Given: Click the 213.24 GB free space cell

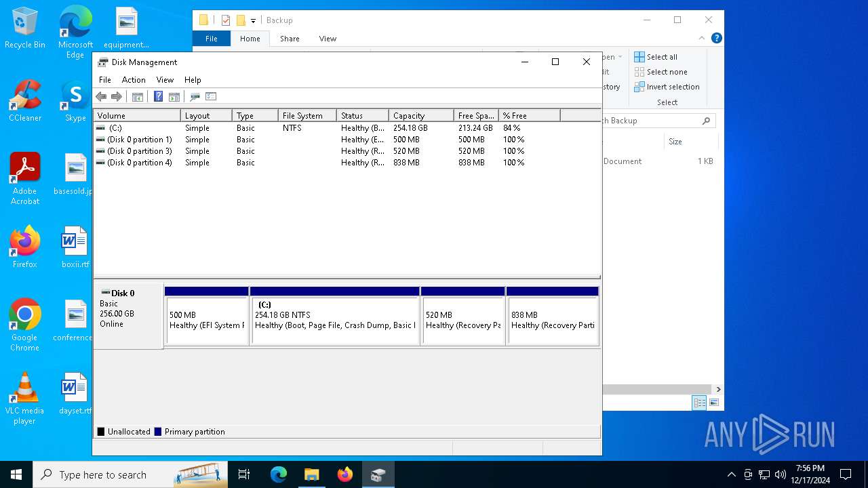Looking at the screenshot, I should point(475,127).
